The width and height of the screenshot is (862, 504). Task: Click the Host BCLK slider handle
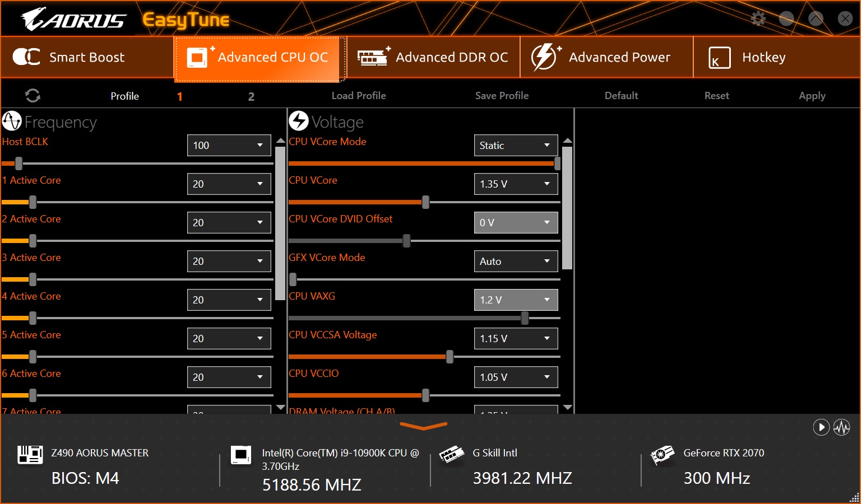tap(19, 164)
